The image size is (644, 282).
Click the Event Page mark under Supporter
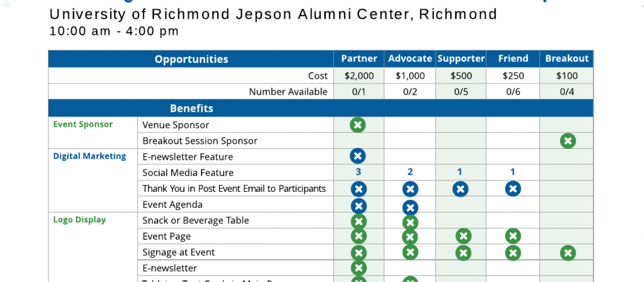coord(463,236)
